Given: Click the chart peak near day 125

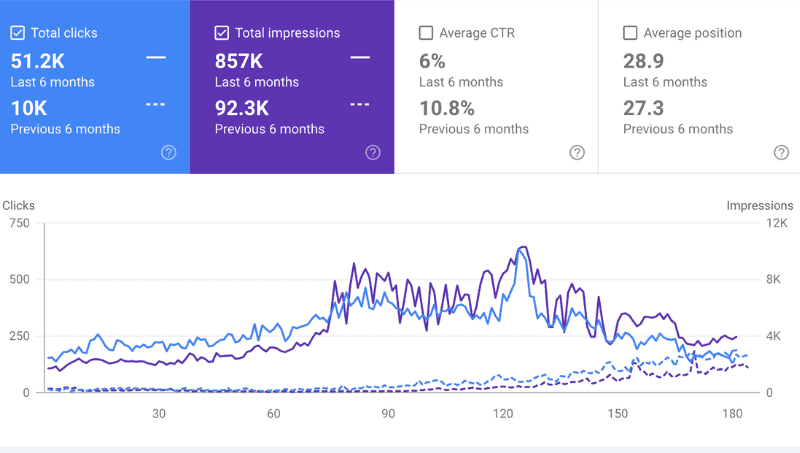Looking at the screenshot, I should (522, 248).
